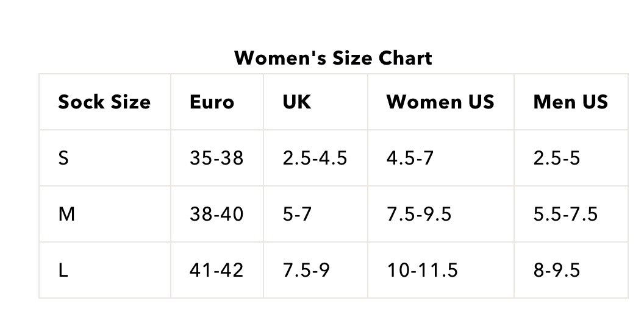This screenshot has width=644, height=334.
Task: Click the Euro column header
Action: coord(212,102)
